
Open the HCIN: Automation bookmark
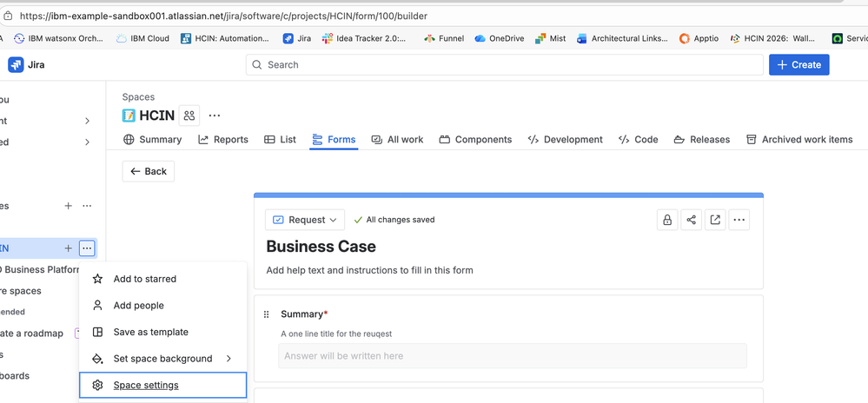[x=224, y=38]
